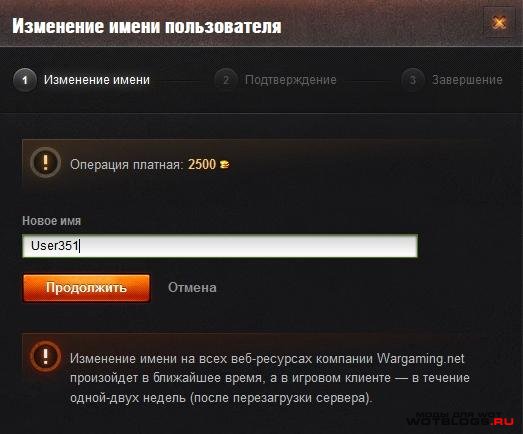Click the dialog title Изменение имени пользователя
This screenshot has width=523, height=434.
(x=147, y=26)
